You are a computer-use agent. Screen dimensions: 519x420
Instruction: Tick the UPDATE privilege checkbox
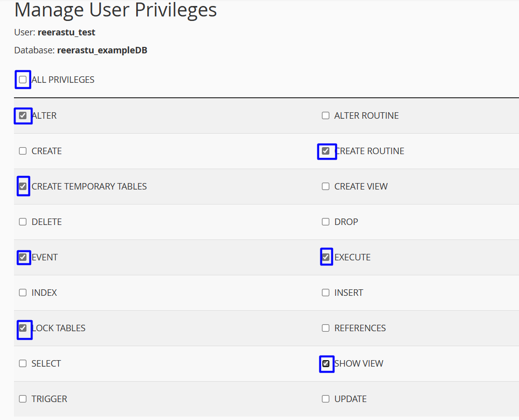326,399
